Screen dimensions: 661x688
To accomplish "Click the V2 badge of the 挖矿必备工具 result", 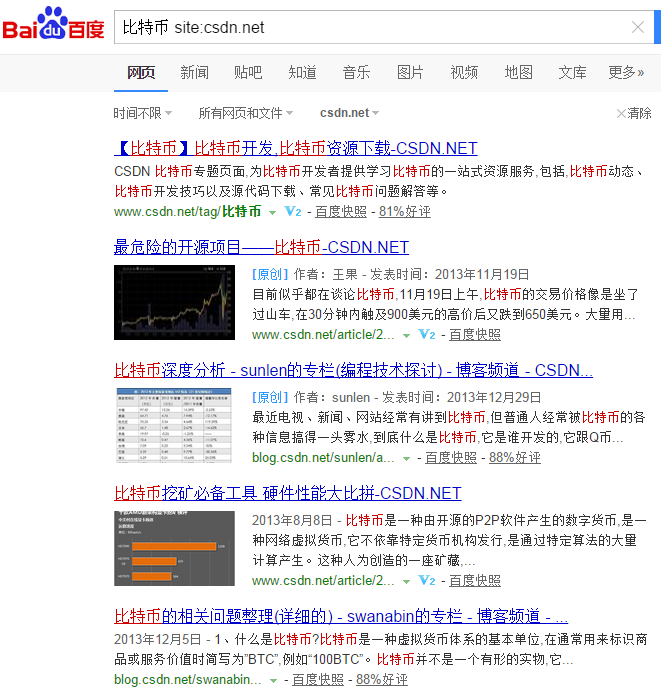I will 427,580.
